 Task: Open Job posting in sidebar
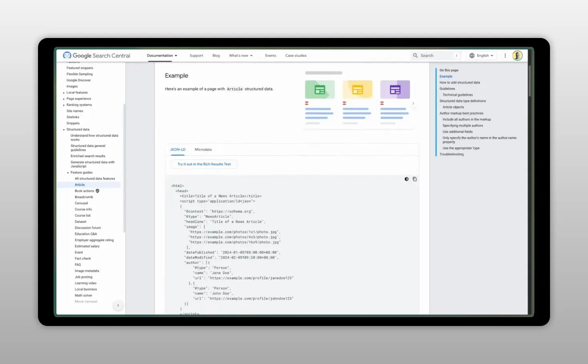pyautogui.click(x=84, y=277)
